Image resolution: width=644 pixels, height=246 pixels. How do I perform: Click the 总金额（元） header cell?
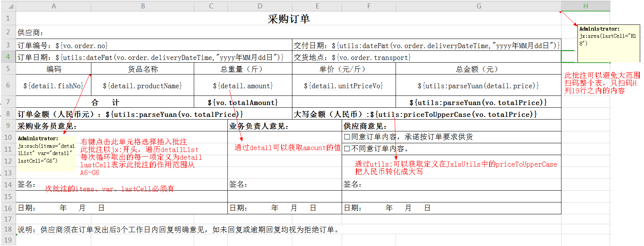click(x=479, y=69)
